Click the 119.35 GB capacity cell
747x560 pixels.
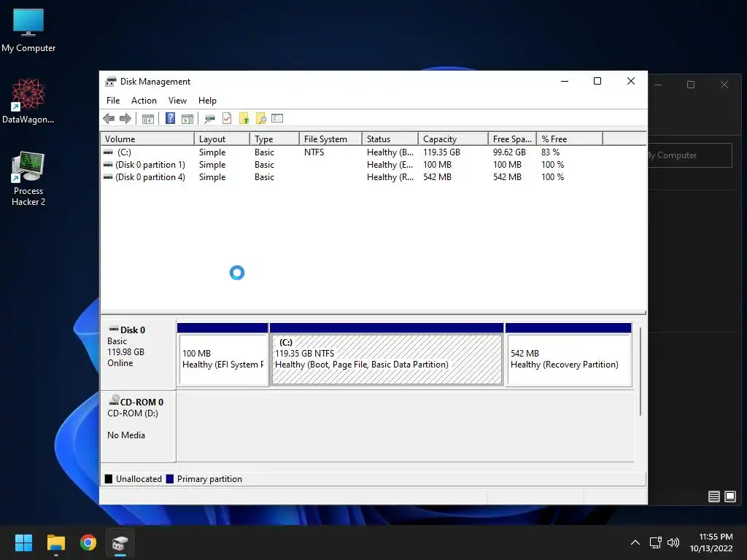441,152
